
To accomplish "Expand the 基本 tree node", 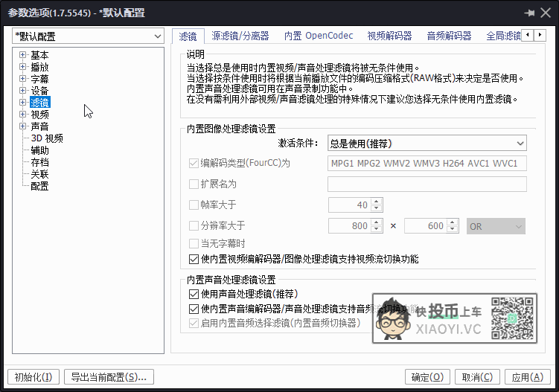I will (23, 55).
